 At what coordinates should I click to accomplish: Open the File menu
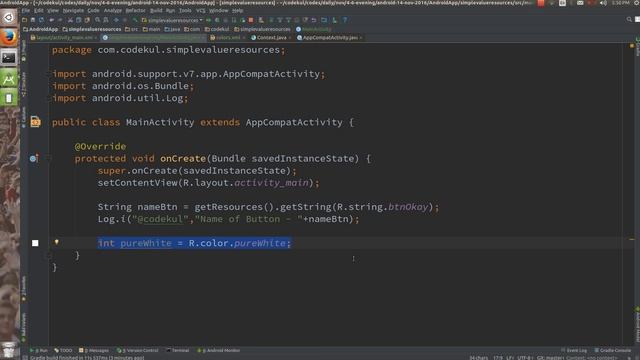pyautogui.click(x=26, y=11)
